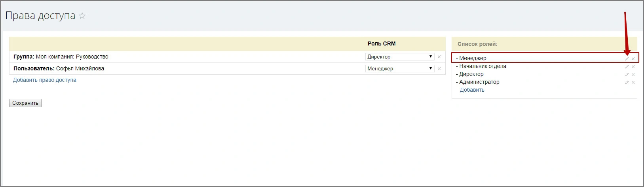This screenshot has width=644, height=187.
Task: Add page to favorites with star icon
Action: point(82,16)
